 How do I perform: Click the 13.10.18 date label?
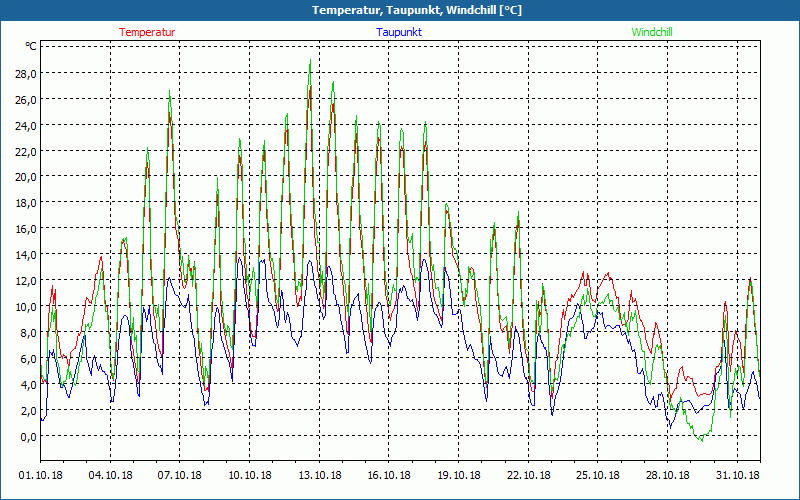coord(319,475)
